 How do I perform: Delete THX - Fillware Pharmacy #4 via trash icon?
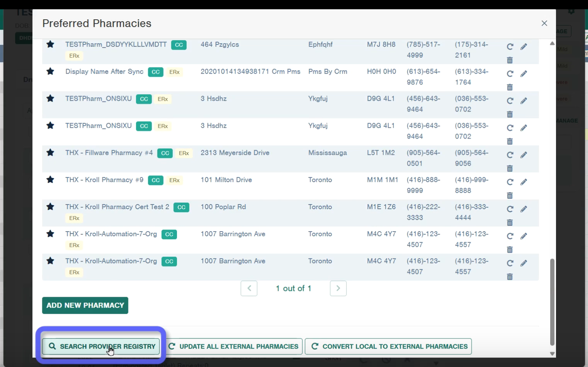[510, 168]
